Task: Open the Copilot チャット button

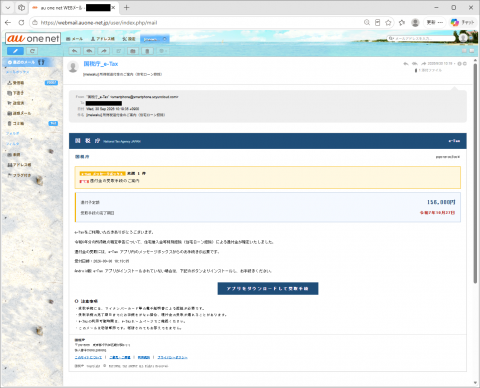Action: [462, 23]
